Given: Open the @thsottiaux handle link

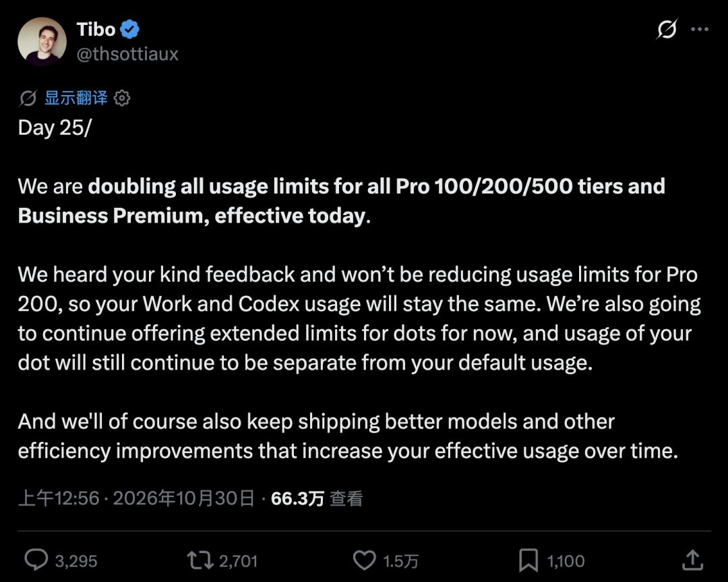Looking at the screenshot, I should tap(127, 55).
